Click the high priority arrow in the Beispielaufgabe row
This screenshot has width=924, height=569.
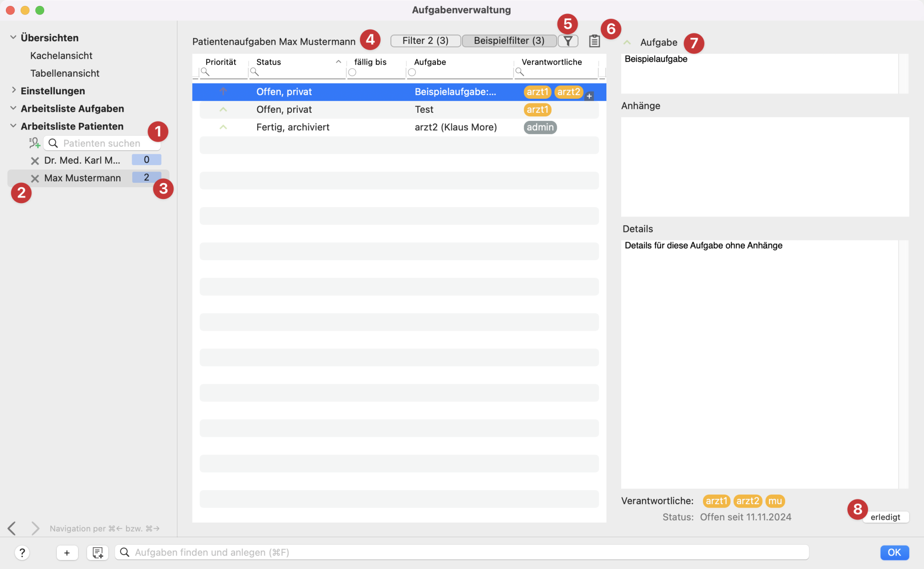tap(223, 92)
